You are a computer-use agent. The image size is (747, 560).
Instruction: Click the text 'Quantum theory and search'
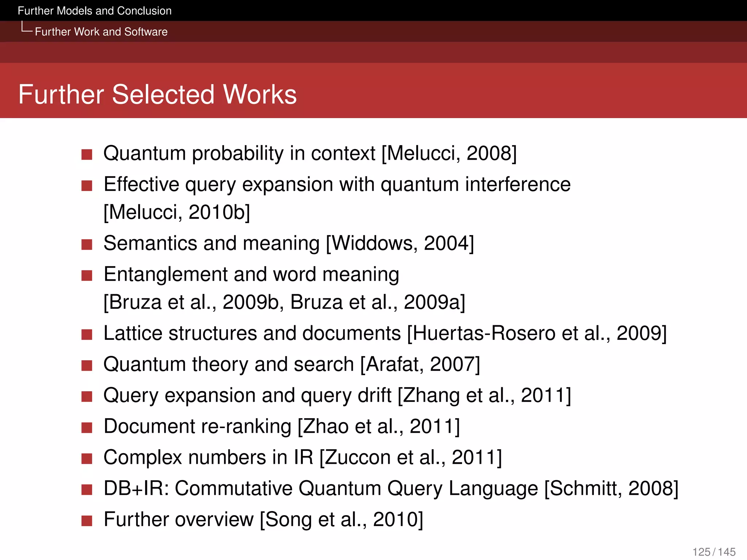[x=229, y=365]
